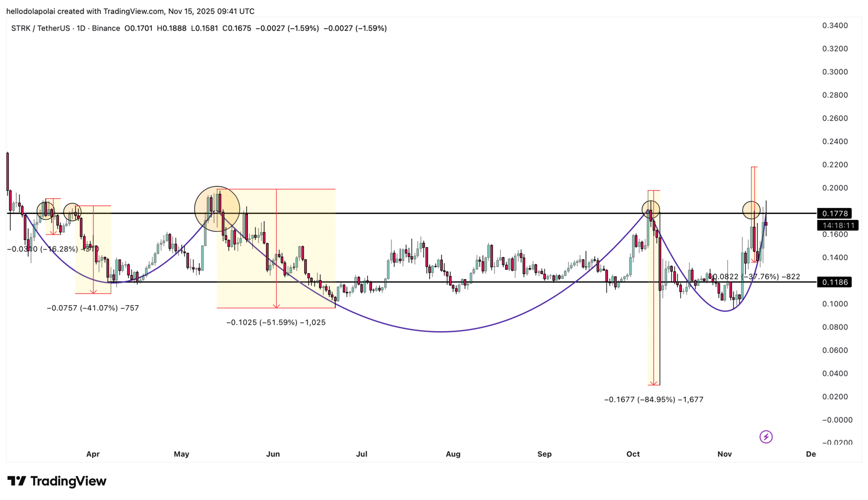Click the May label on time axis

(181, 454)
